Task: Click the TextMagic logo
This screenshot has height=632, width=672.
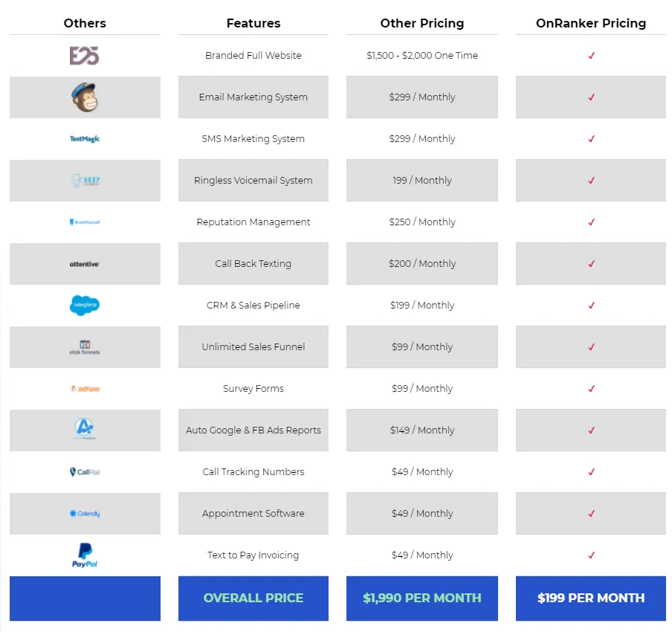Action: tap(85, 138)
